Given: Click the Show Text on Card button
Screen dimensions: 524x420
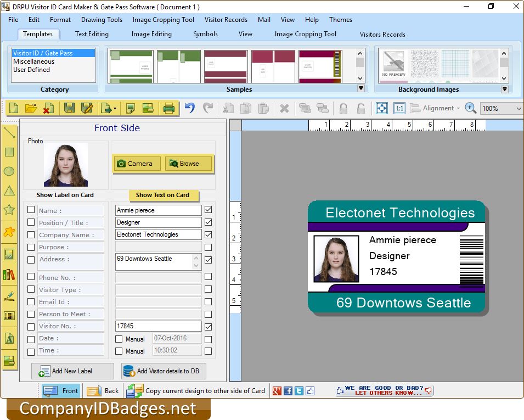Looking at the screenshot, I should pyautogui.click(x=163, y=195).
